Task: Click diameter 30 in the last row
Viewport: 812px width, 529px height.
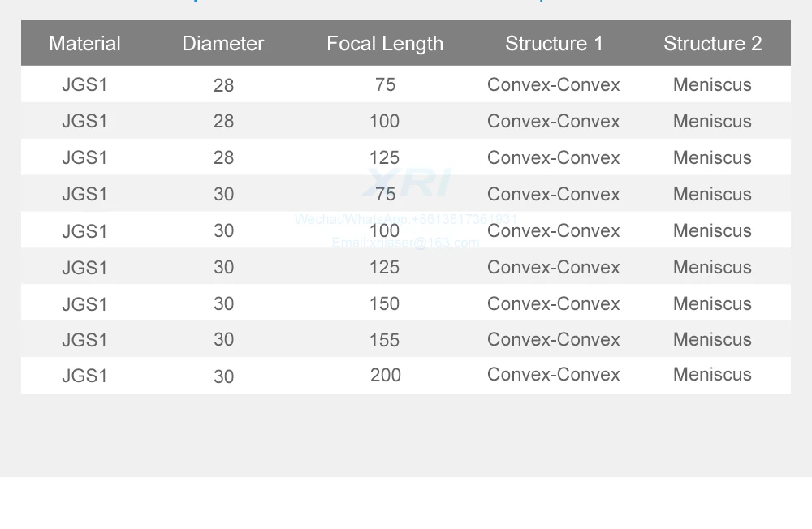Action: point(223,376)
